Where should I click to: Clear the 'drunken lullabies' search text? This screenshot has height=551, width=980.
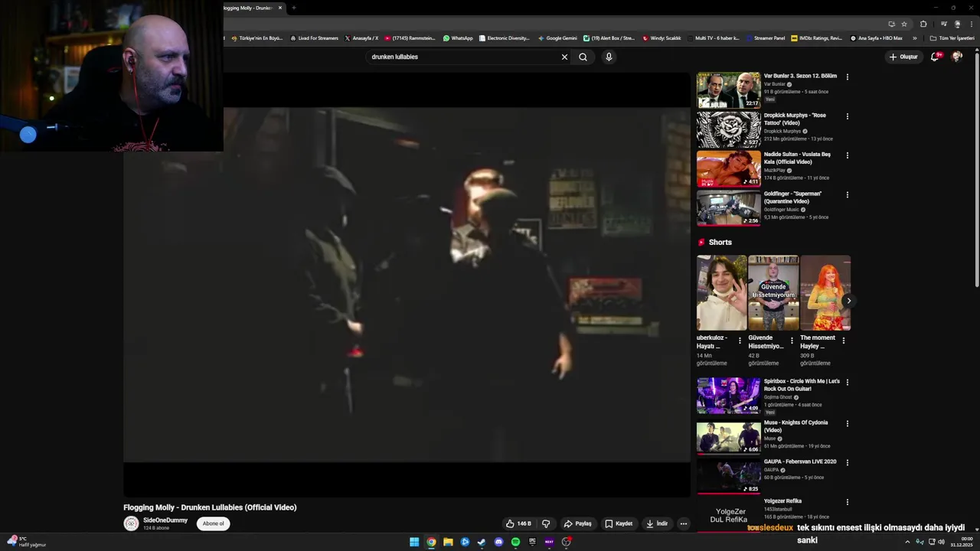point(564,57)
